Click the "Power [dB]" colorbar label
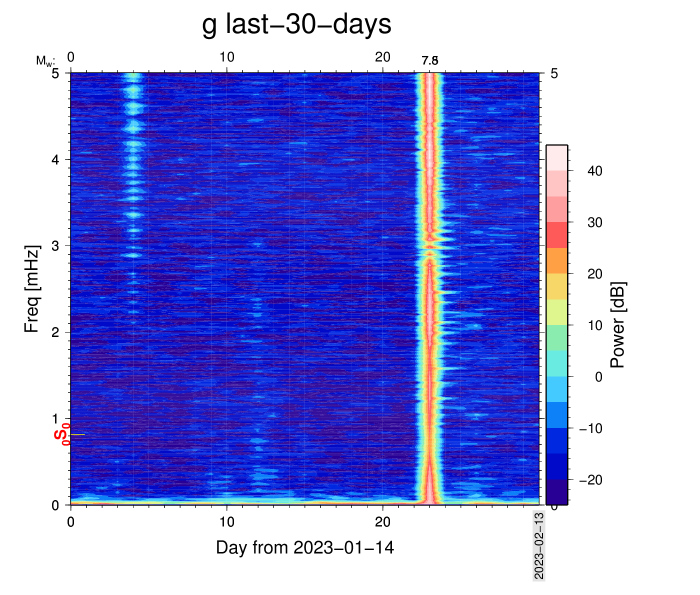The width and height of the screenshot is (700, 595). (618, 325)
